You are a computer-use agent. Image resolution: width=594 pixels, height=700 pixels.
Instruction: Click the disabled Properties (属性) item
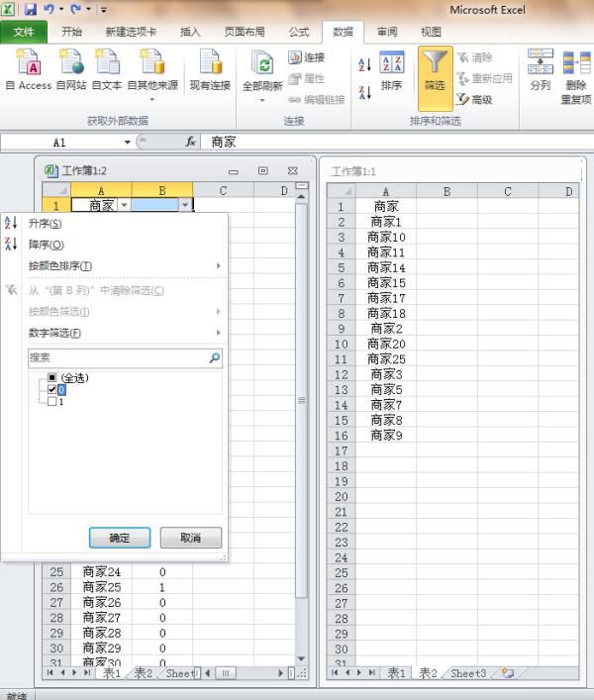pos(306,78)
